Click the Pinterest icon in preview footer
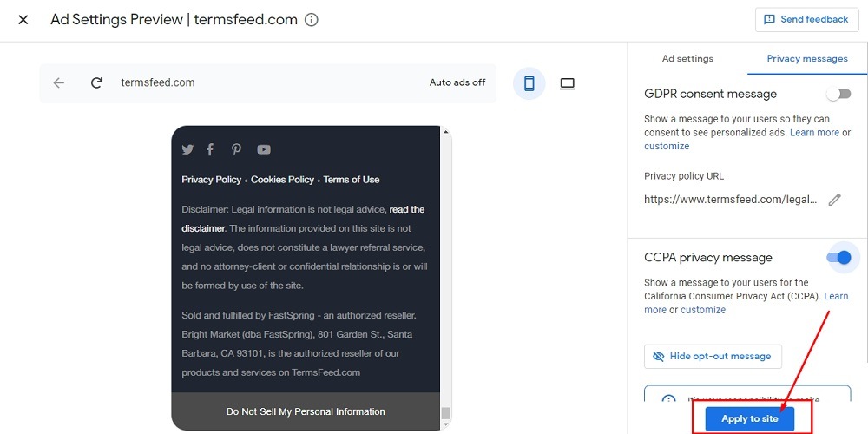868x434 pixels. point(236,149)
